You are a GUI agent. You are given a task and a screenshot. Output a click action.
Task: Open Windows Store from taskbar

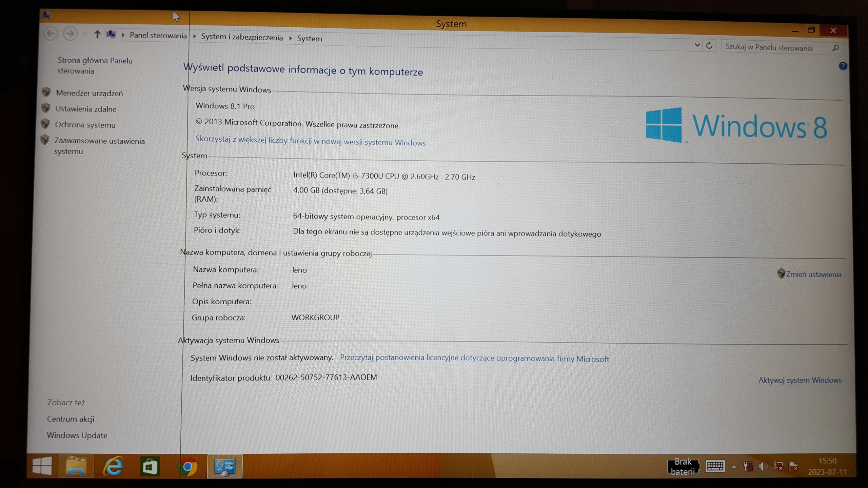click(150, 467)
